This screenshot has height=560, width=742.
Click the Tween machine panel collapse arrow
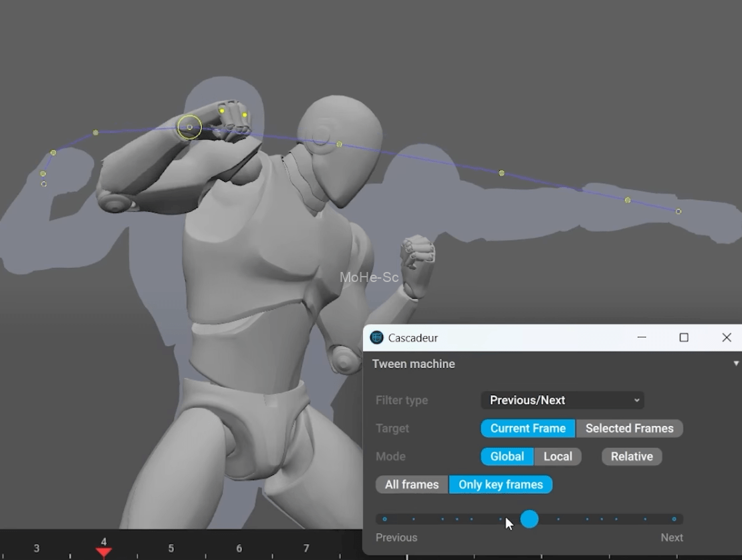(x=736, y=364)
